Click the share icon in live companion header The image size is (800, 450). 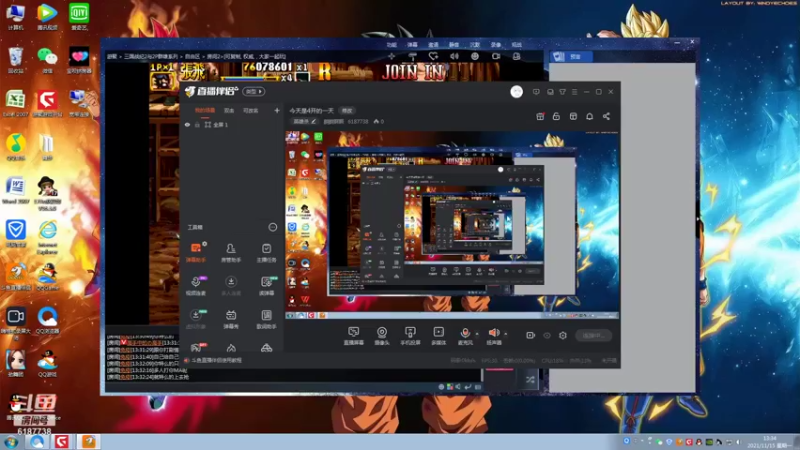point(606,116)
